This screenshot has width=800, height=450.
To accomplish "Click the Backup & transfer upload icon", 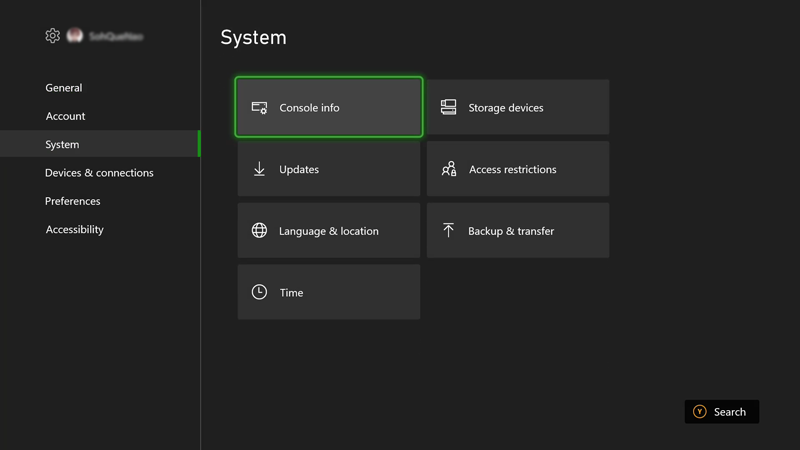I will (448, 230).
